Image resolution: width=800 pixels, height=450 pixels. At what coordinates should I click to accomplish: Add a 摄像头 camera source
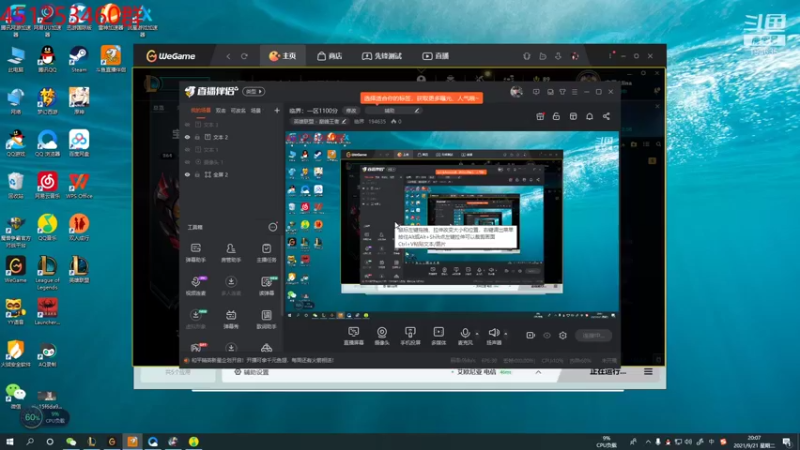[x=382, y=336]
